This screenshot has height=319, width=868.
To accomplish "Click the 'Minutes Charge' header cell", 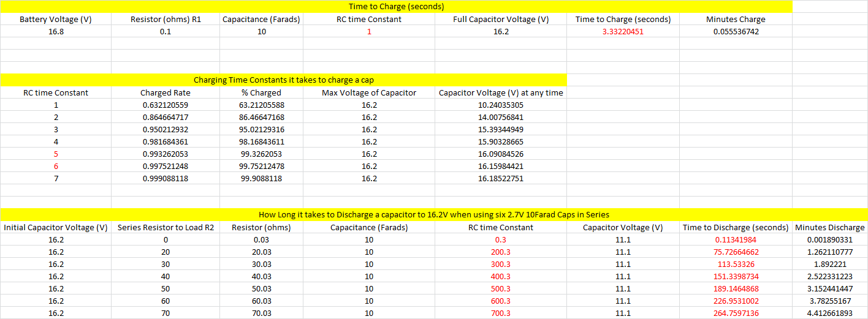I will (x=736, y=19).
